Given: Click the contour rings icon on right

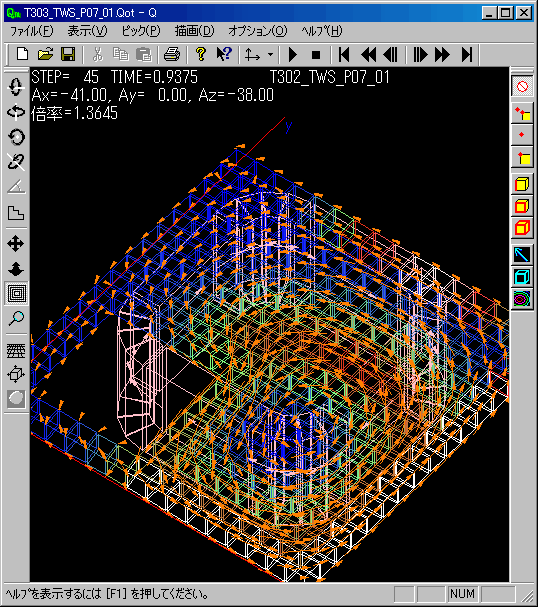Looking at the screenshot, I should pos(522,299).
